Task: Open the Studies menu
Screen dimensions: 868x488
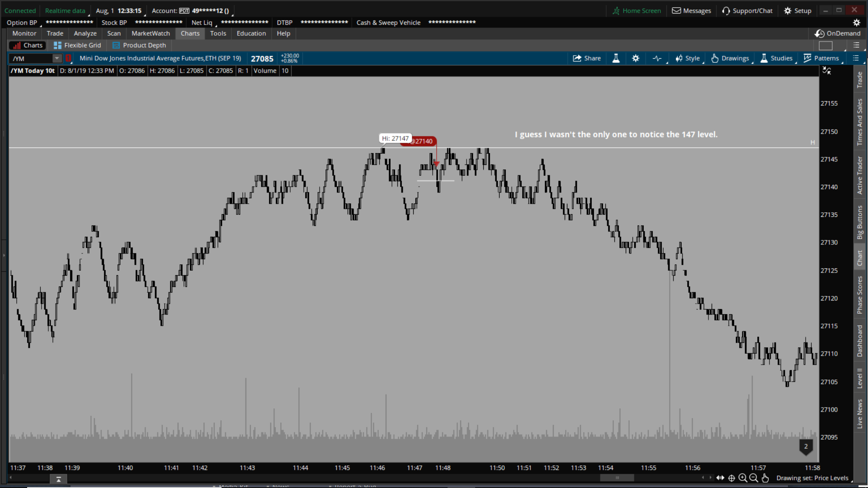Action: pyautogui.click(x=777, y=58)
